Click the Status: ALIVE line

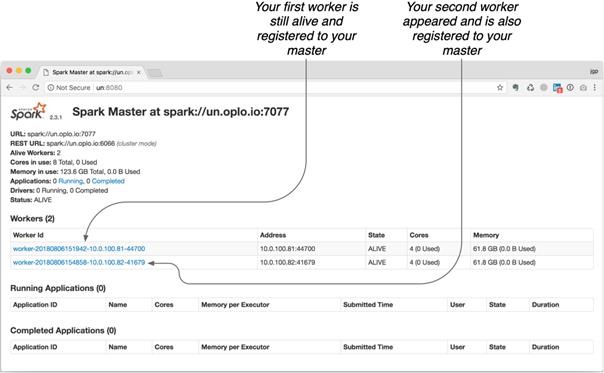(31, 200)
